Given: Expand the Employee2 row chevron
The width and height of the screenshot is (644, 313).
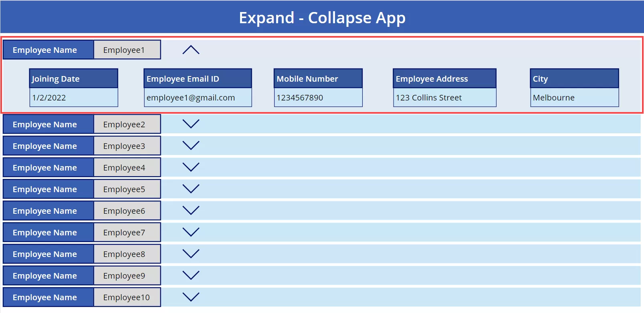Looking at the screenshot, I should click(191, 124).
